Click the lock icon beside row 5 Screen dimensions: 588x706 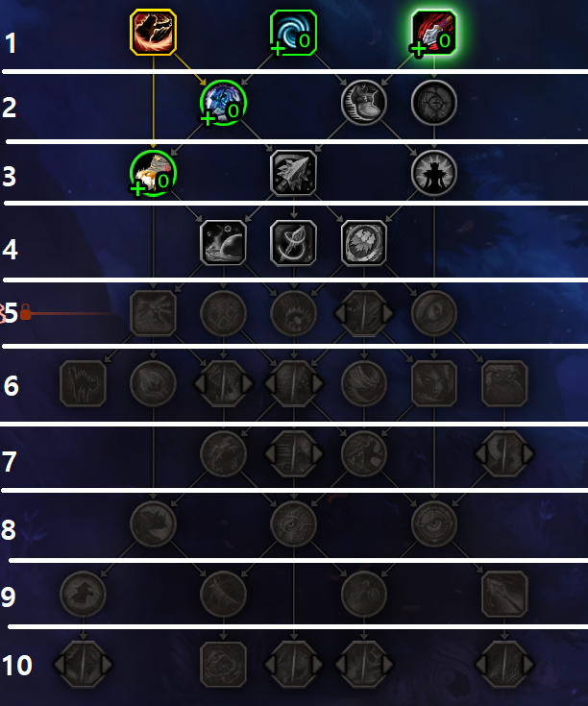coord(25,312)
